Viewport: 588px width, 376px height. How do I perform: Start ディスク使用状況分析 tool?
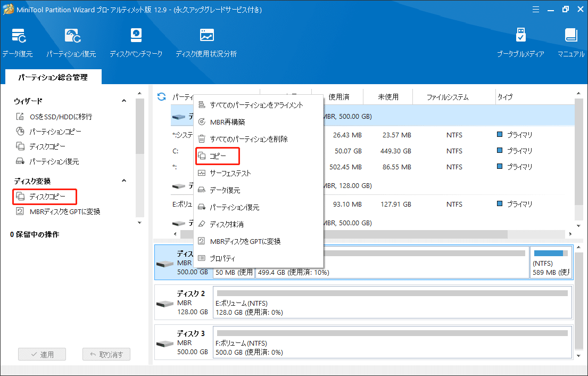click(206, 42)
